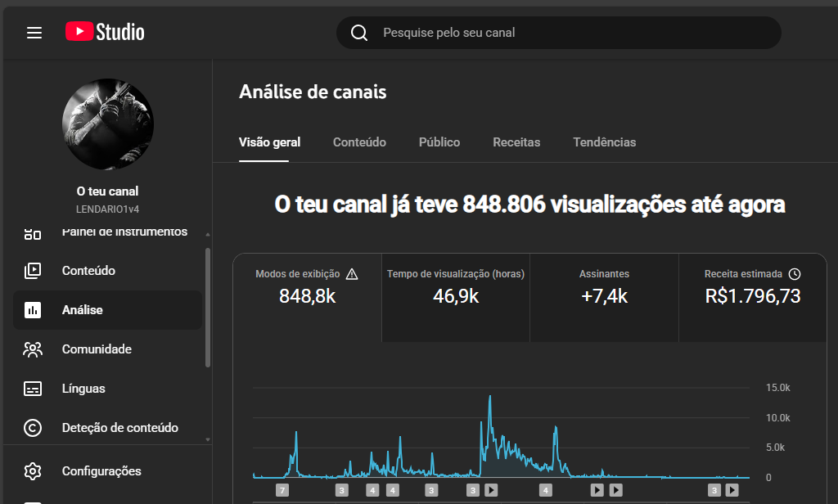Select the Receita estimada metric card
Viewport: 838px width, 504px height.
[753, 298]
